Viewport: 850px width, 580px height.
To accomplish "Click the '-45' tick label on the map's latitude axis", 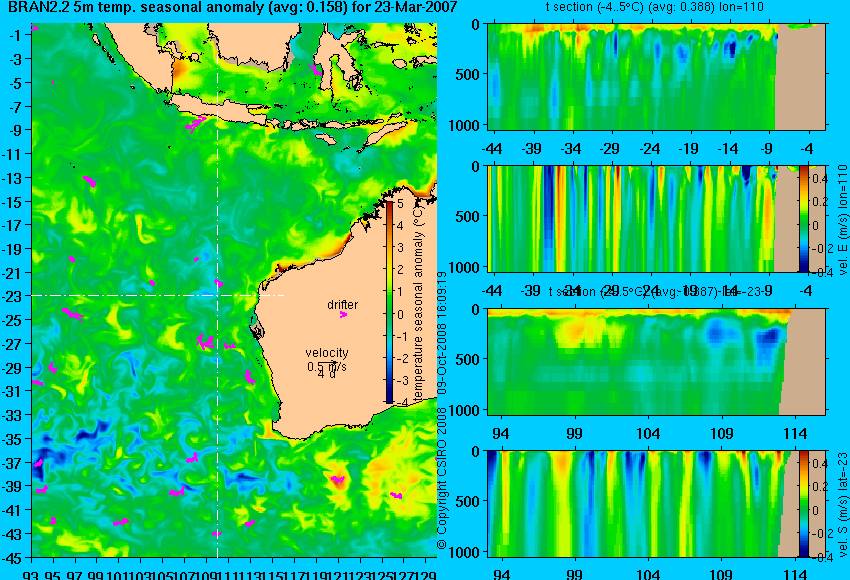I will coord(12,558).
